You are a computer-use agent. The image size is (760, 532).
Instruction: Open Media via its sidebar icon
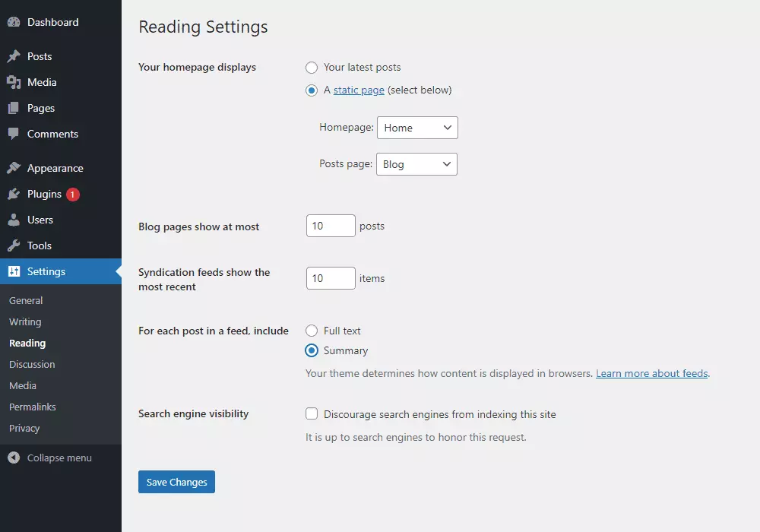(14, 83)
